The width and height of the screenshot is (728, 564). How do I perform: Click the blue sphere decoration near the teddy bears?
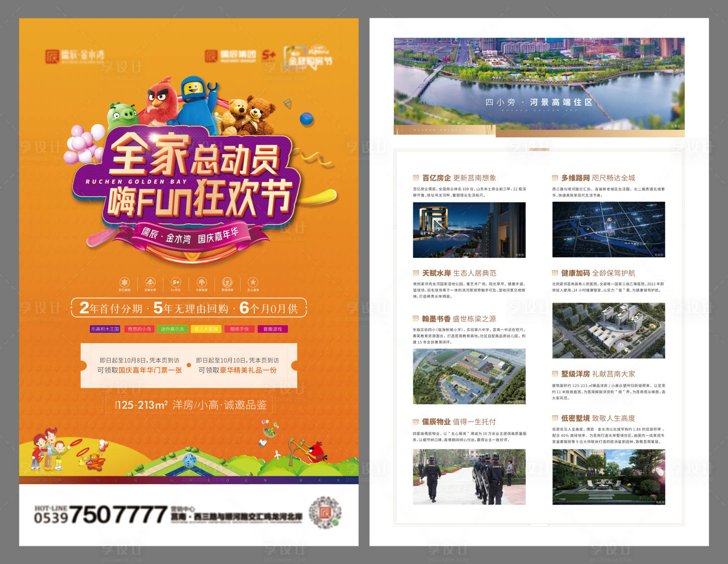tap(306, 119)
